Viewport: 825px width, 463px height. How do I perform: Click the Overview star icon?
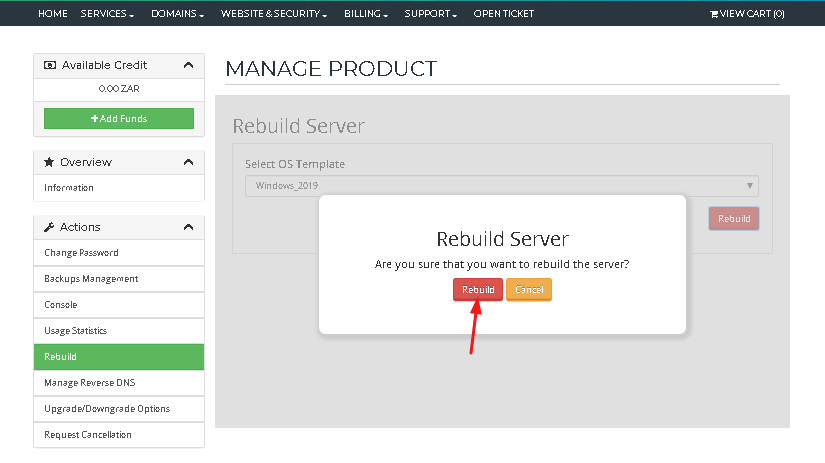pos(49,162)
